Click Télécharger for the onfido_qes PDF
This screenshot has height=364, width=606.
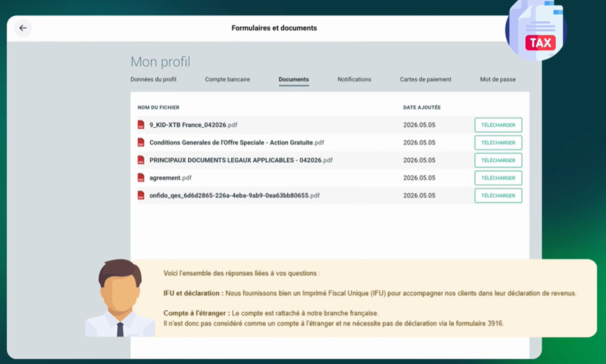click(x=498, y=195)
